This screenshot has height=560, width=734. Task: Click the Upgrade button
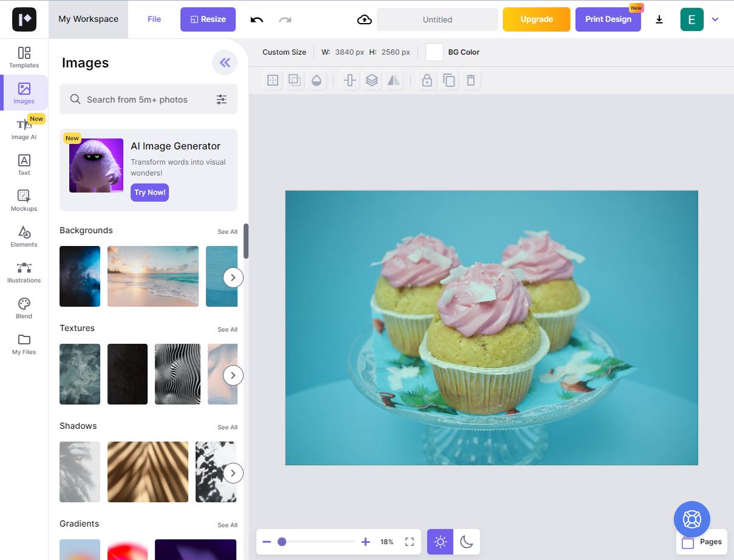point(536,19)
